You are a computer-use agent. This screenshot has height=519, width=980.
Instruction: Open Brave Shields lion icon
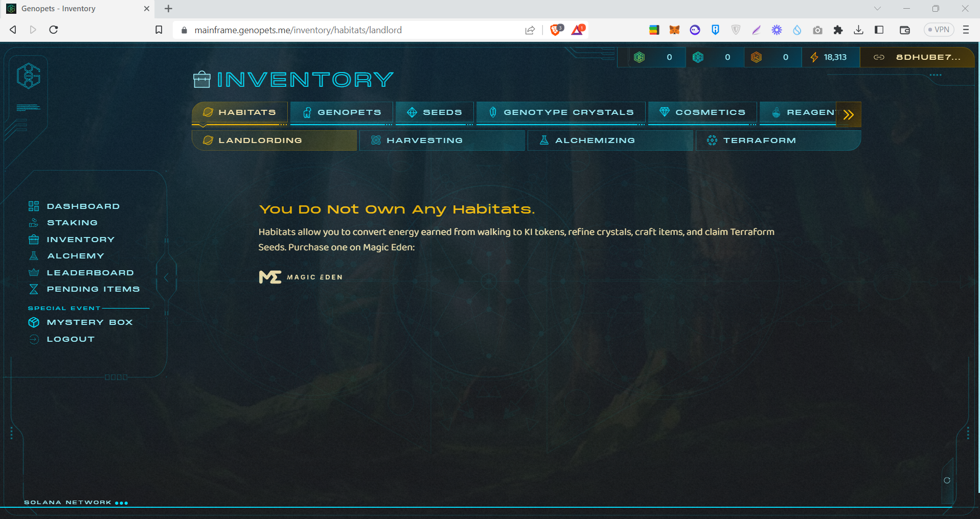[556, 30]
